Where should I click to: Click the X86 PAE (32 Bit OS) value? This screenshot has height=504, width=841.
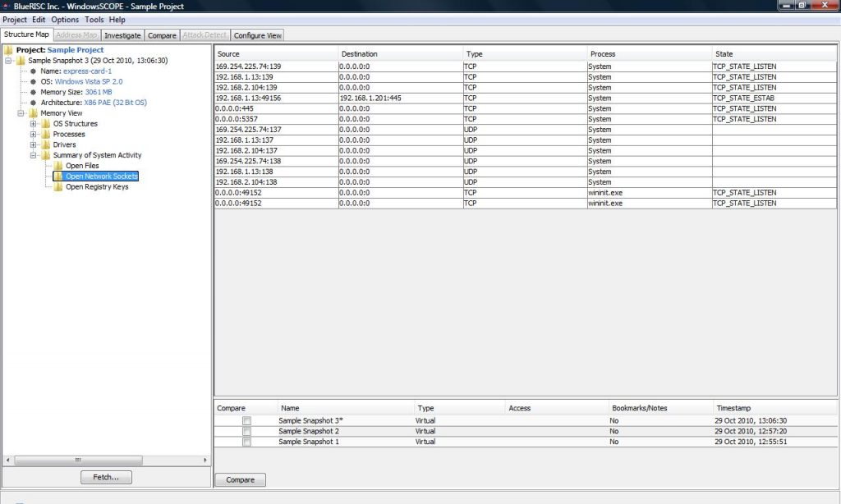tap(115, 103)
